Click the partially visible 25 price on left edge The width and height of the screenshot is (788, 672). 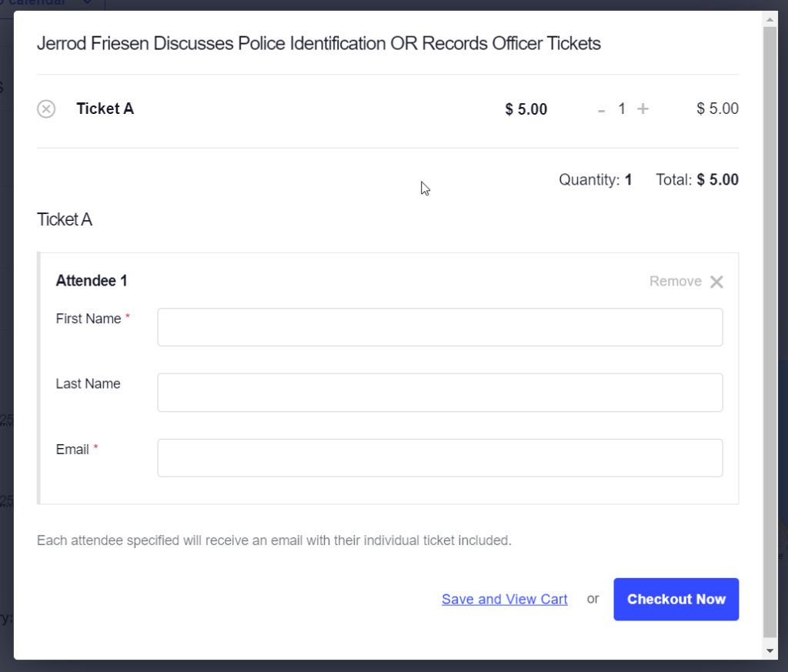tap(5, 420)
